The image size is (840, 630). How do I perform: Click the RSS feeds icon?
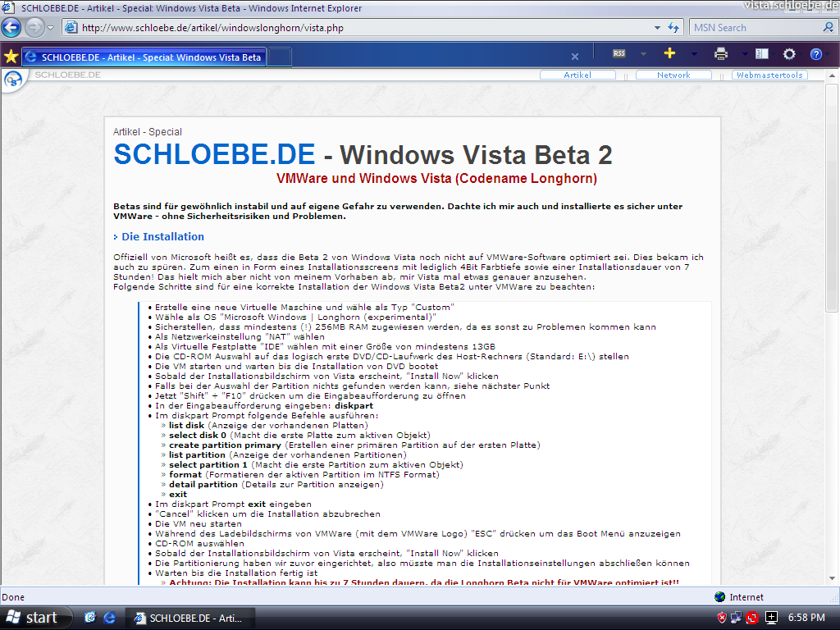[x=619, y=53]
